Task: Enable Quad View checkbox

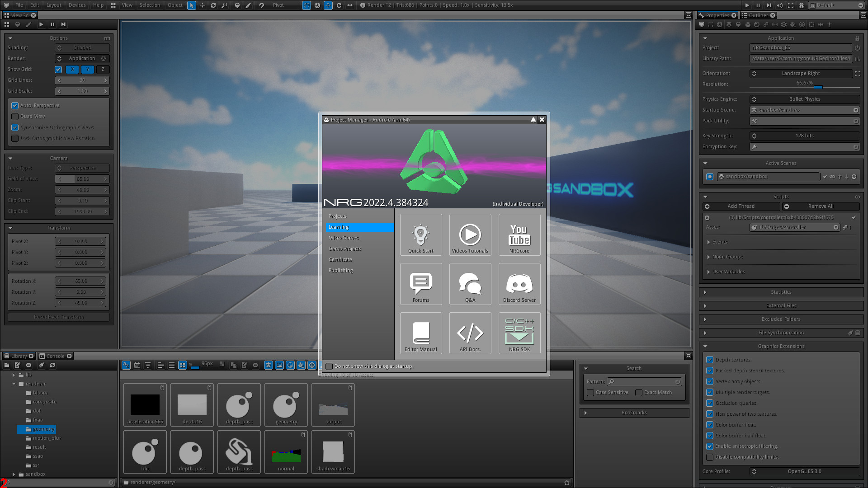Action: click(15, 117)
